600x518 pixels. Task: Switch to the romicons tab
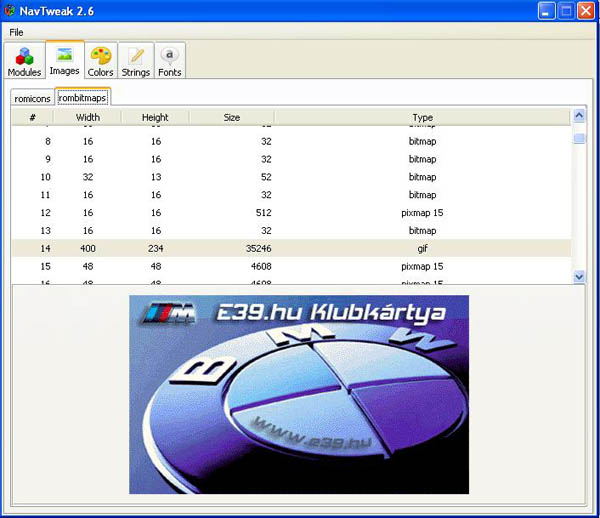33,98
